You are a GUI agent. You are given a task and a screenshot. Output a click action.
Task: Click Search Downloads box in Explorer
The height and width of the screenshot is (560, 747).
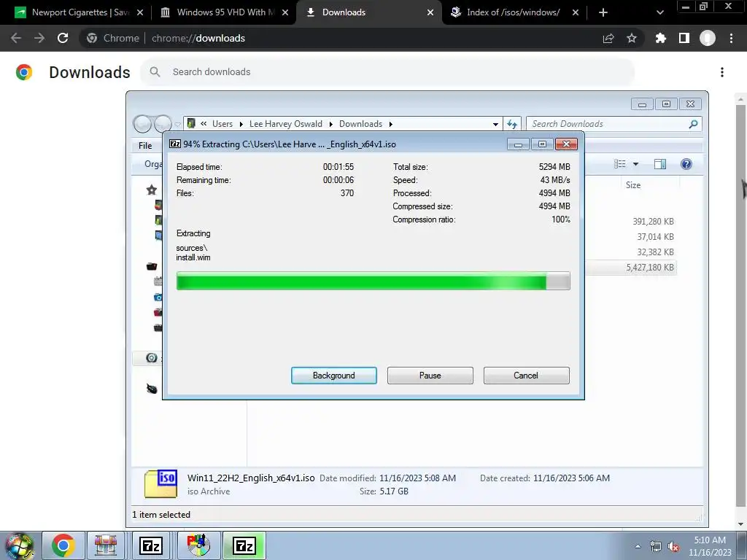tap(614, 124)
